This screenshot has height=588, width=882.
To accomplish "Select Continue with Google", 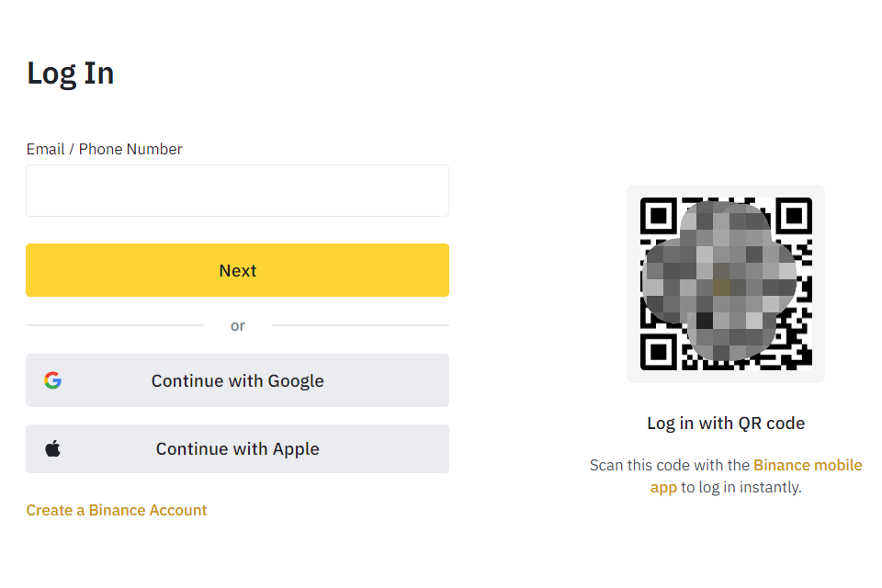I will point(237,380).
